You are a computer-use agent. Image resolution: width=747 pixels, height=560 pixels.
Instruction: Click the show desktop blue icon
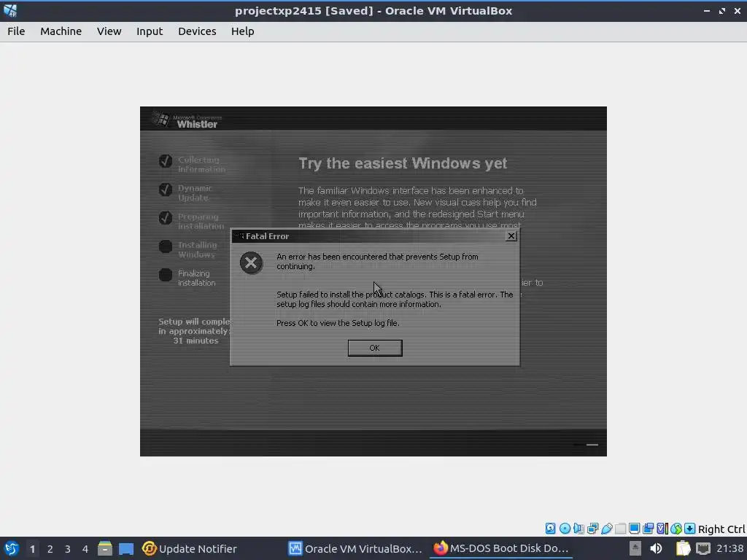pyautogui.click(x=126, y=549)
